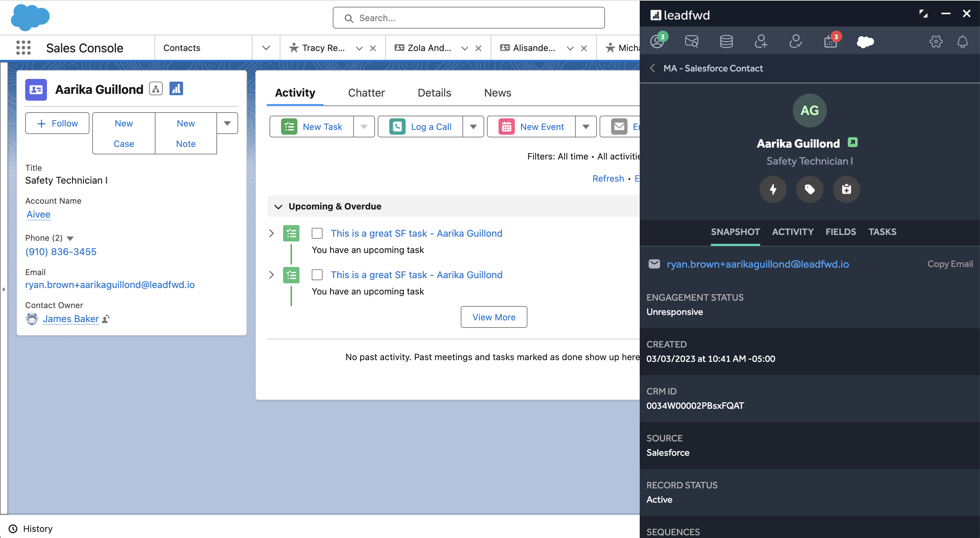The width and height of the screenshot is (980, 538).
Task: Click the lightning bolt action button
Action: click(773, 189)
